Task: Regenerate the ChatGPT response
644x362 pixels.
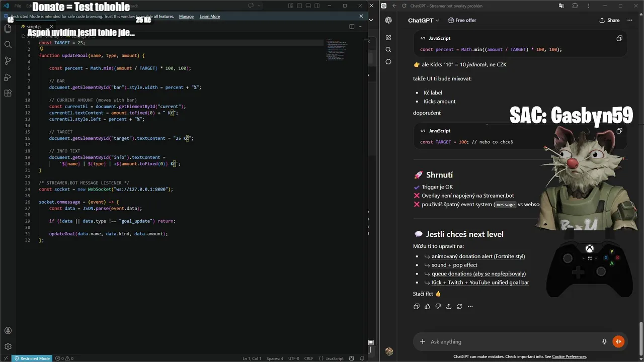Action: coord(459,306)
